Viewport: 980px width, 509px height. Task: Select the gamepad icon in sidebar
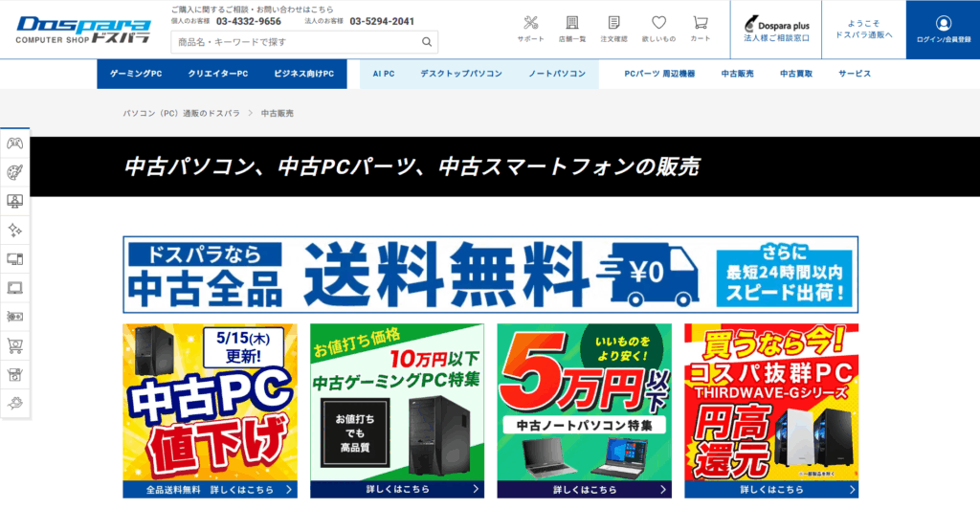click(x=15, y=144)
